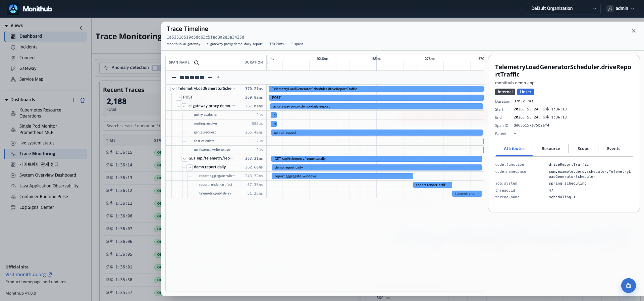Switch to the Resource tab
This screenshot has width=644, height=301.
pos(551,149)
